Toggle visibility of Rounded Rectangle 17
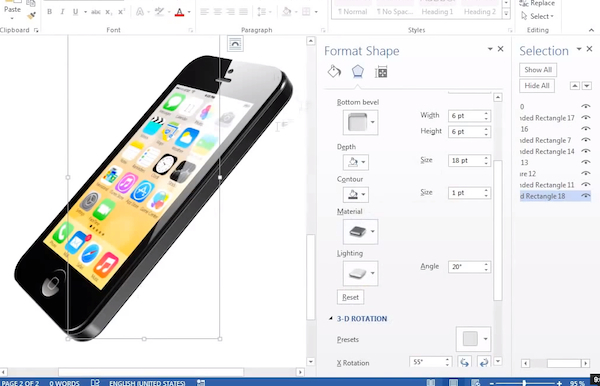This screenshot has width=600, height=386. (x=585, y=117)
